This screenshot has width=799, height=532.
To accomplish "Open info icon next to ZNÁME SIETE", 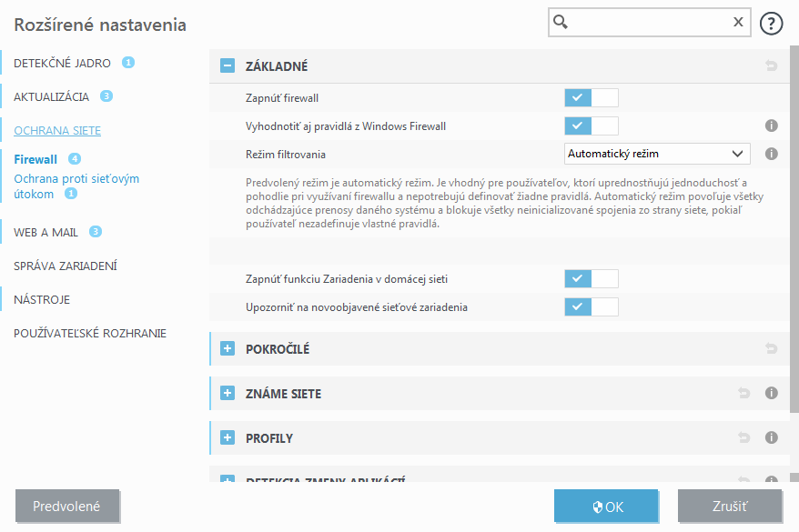I will coord(771,393).
